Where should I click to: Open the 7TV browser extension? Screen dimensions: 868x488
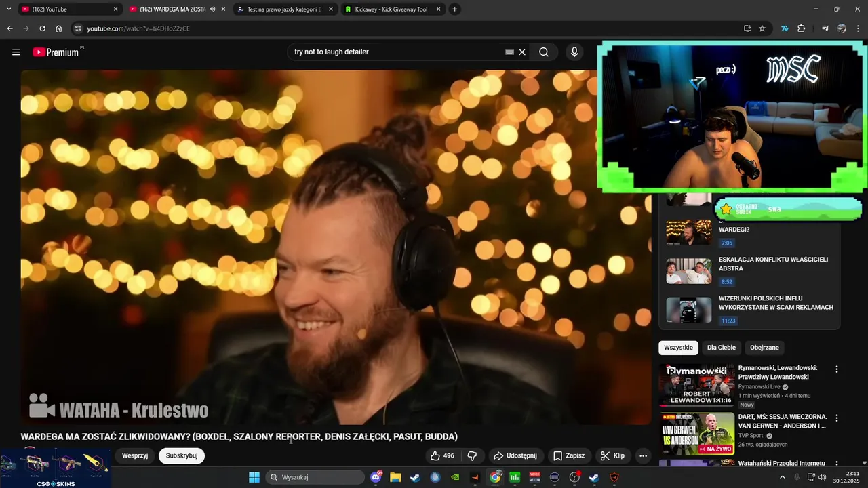pos(785,28)
